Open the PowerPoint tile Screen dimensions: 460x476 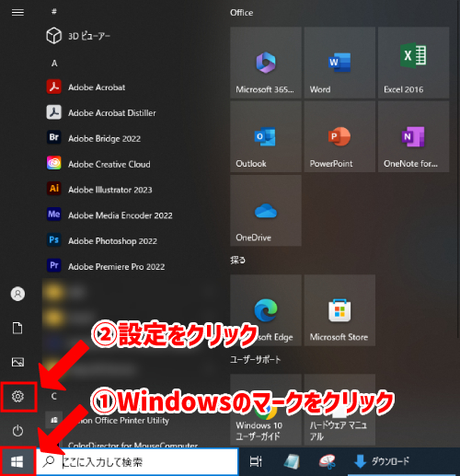tap(339, 136)
